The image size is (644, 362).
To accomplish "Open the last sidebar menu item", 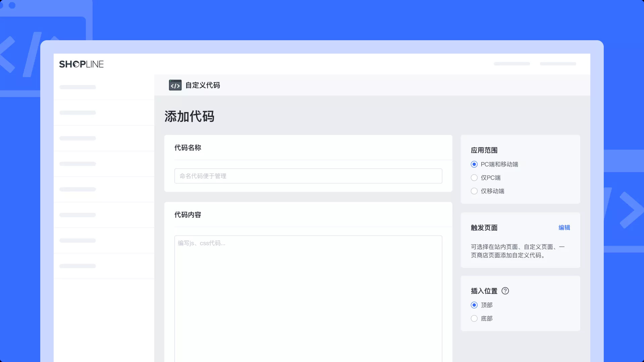I will point(78,266).
